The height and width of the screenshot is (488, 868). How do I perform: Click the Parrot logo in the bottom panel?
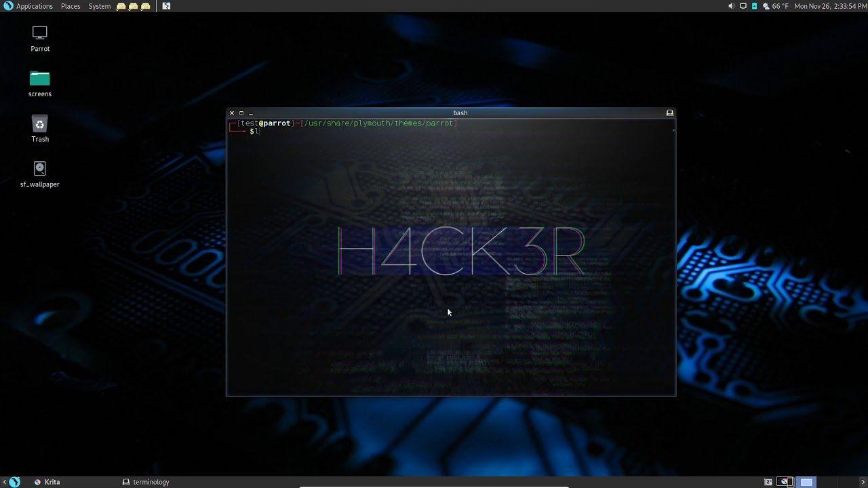(15, 482)
